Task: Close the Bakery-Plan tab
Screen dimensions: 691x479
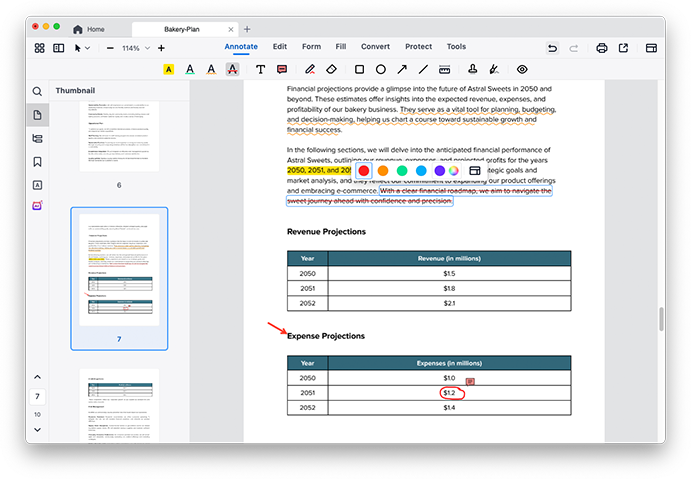Action: (230, 30)
